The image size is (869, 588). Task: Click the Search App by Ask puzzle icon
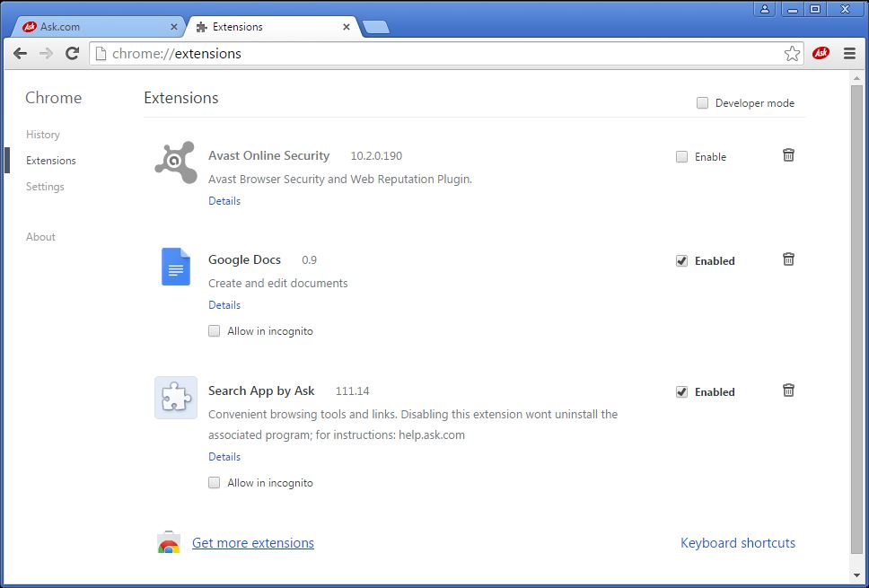pos(176,398)
